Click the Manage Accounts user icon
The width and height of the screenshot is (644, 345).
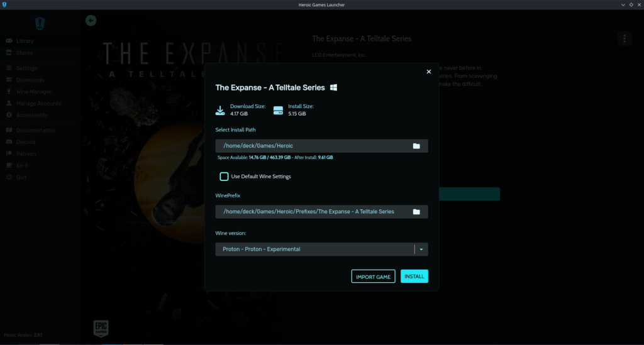[9, 103]
